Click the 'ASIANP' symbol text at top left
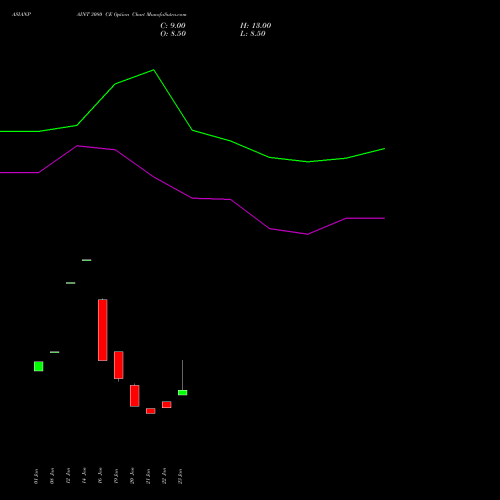Image resolution: width=500 pixels, height=500 pixels. tap(22, 15)
